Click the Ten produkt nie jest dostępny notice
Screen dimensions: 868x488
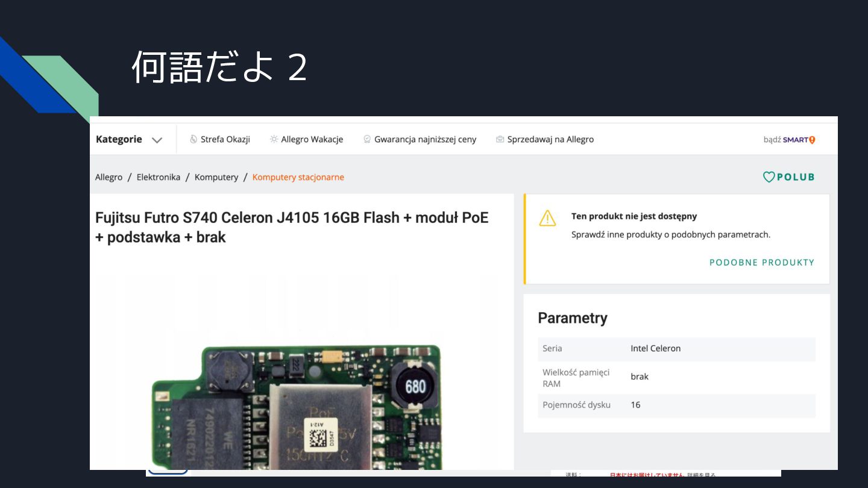point(634,216)
